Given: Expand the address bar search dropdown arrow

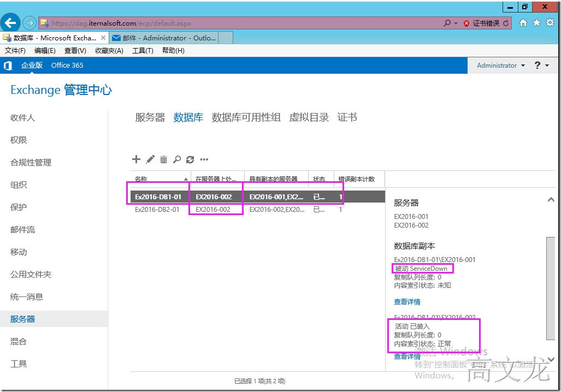Looking at the screenshot, I should [456, 23].
